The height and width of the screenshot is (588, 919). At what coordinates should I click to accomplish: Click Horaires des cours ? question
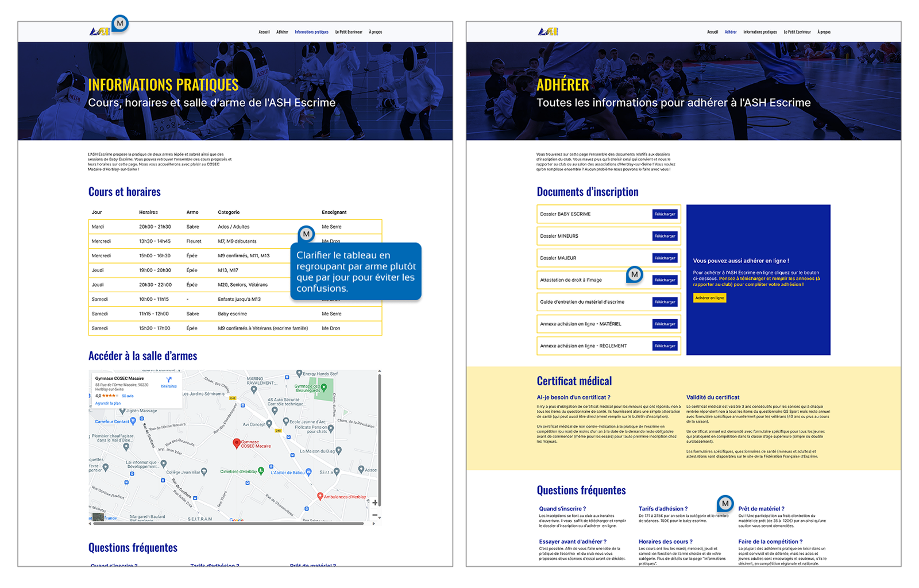pos(666,541)
